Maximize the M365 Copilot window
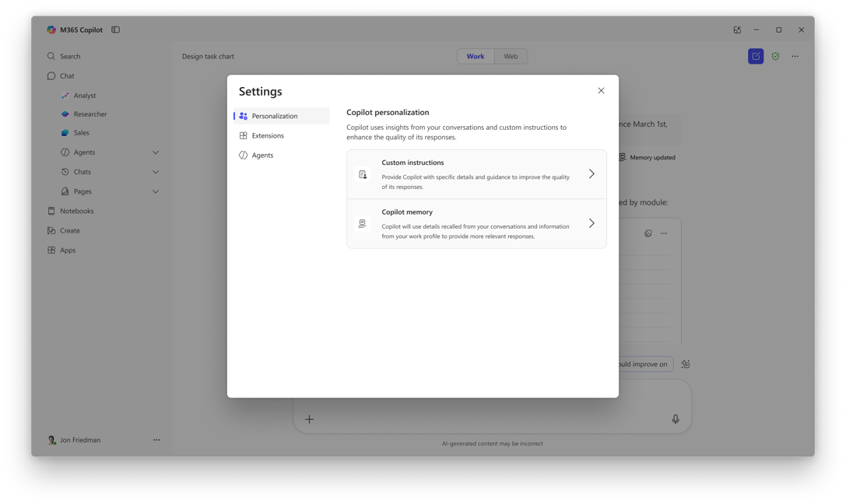This screenshot has width=846, height=504. point(778,30)
